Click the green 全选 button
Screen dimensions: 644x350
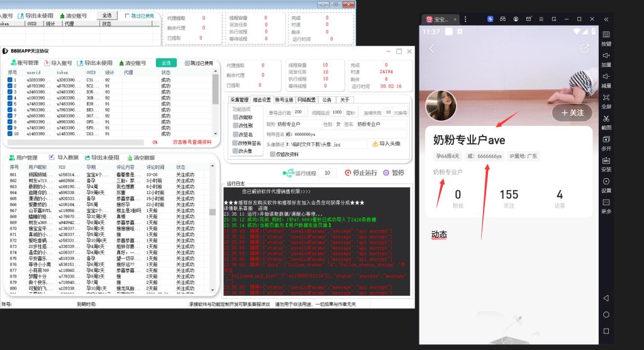click(166, 63)
